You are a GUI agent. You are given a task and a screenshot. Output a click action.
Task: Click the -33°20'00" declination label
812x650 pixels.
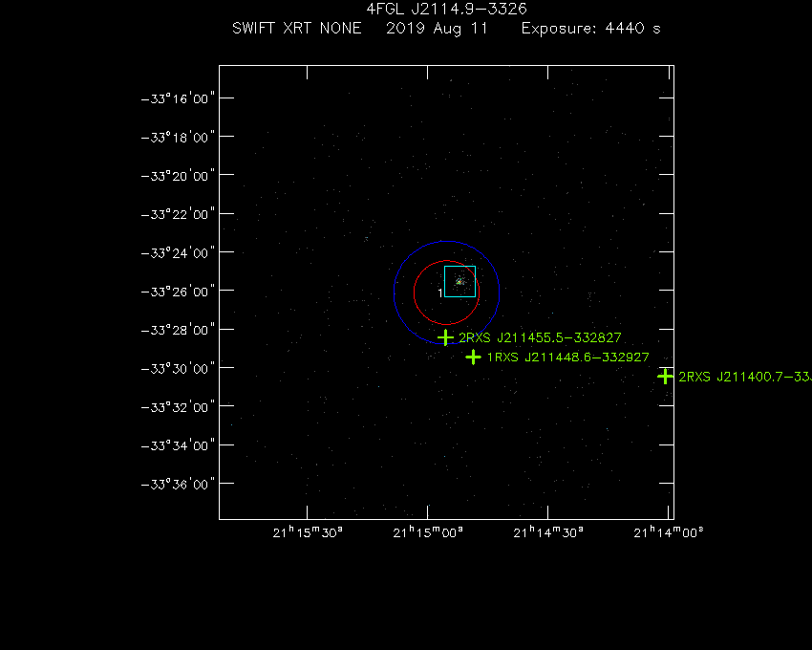178,176
